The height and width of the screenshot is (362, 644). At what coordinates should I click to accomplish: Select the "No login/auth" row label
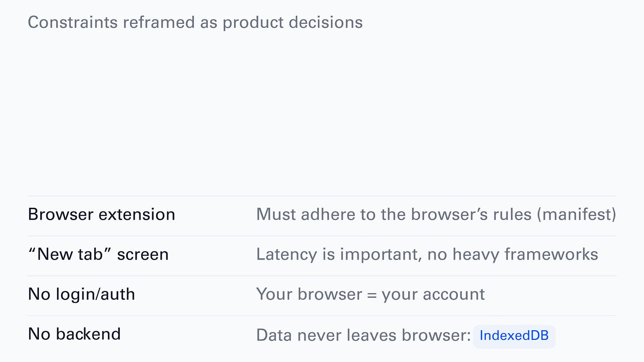[x=81, y=294]
